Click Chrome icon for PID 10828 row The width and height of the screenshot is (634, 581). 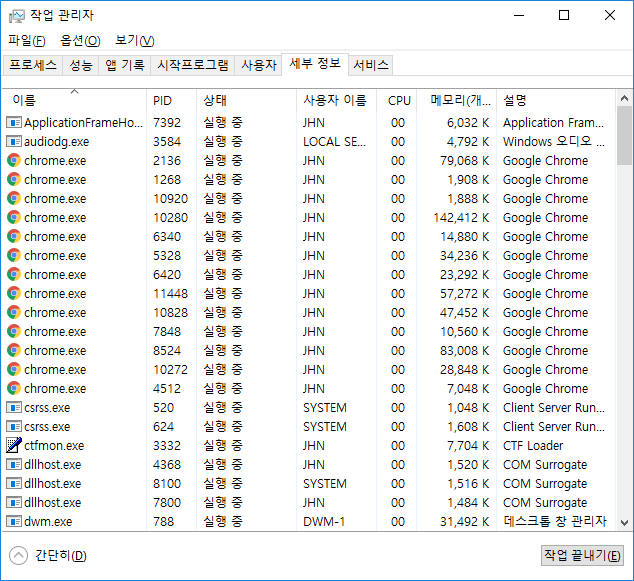click(x=14, y=312)
